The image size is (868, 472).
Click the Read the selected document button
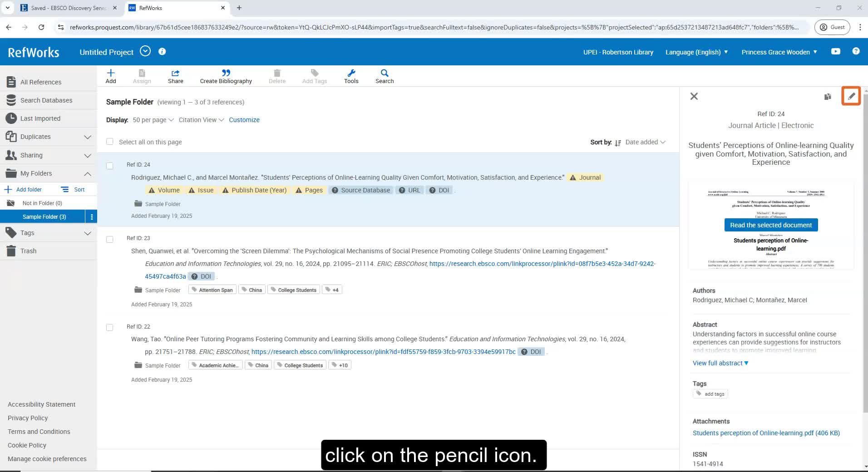pos(770,225)
